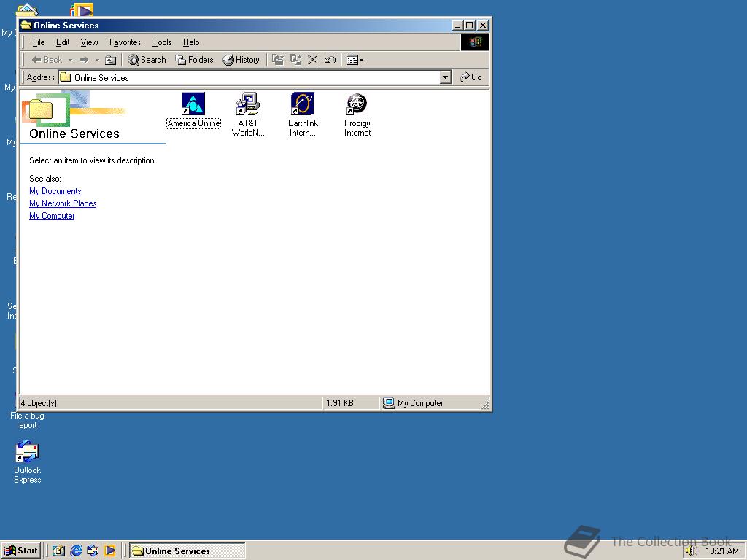Open the My Network Places link
747x560 pixels.
63,203
